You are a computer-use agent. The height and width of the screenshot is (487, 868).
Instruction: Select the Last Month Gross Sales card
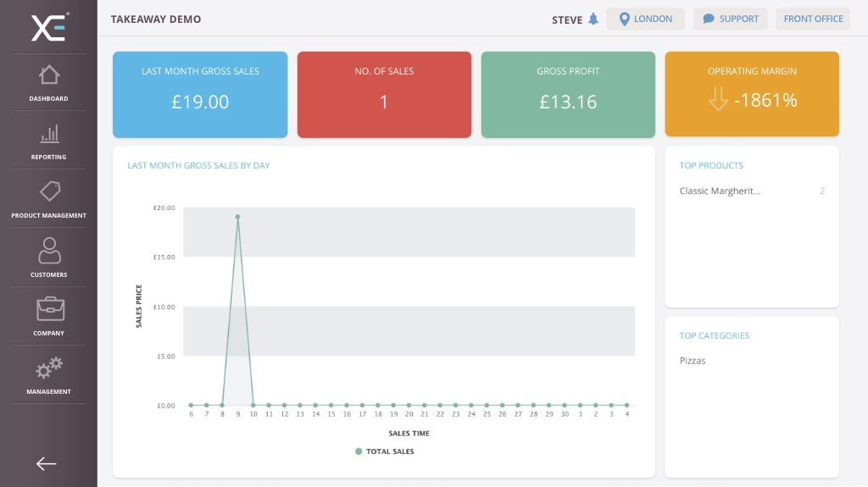click(200, 94)
